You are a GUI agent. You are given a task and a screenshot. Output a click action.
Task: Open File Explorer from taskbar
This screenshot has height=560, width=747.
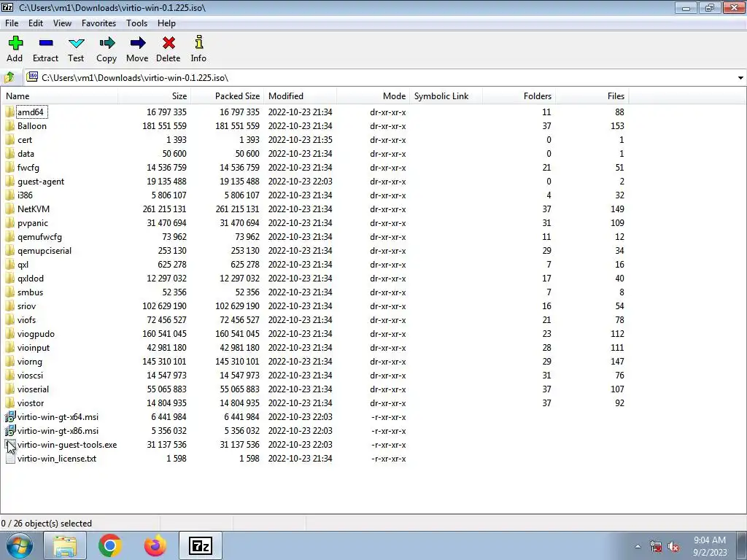point(65,545)
